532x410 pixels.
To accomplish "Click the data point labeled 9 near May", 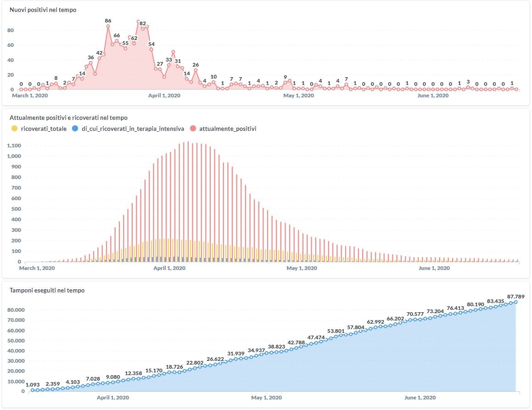I will coord(285,83).
